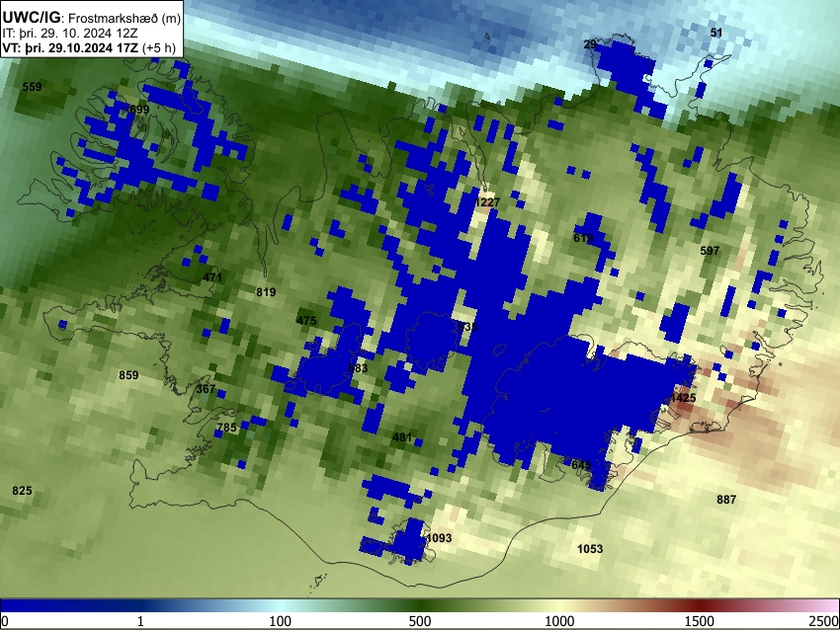Click the map value 645
This screenshot has height=630, width=840.
581,465
